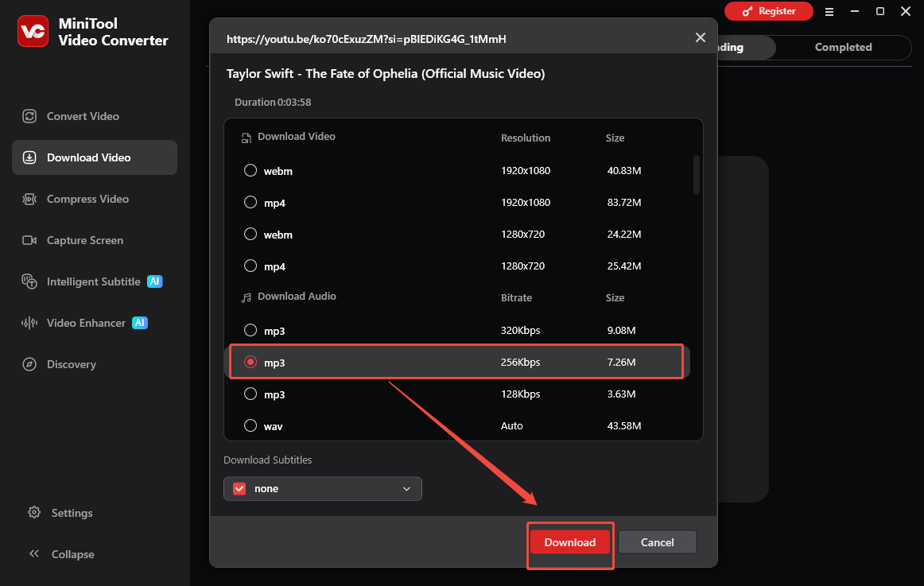
Task: Open the Intelligent Subtitle section
Action: (95, 281)
